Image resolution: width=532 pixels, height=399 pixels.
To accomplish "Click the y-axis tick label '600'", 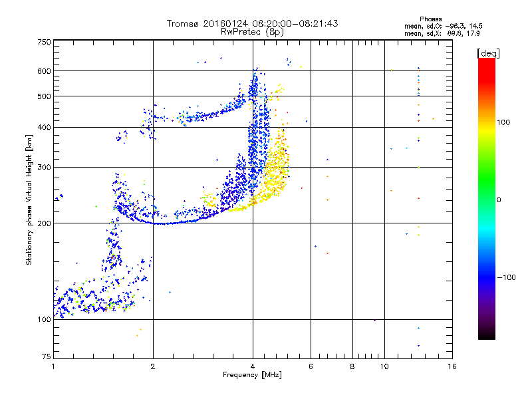I will pos(44,71).
